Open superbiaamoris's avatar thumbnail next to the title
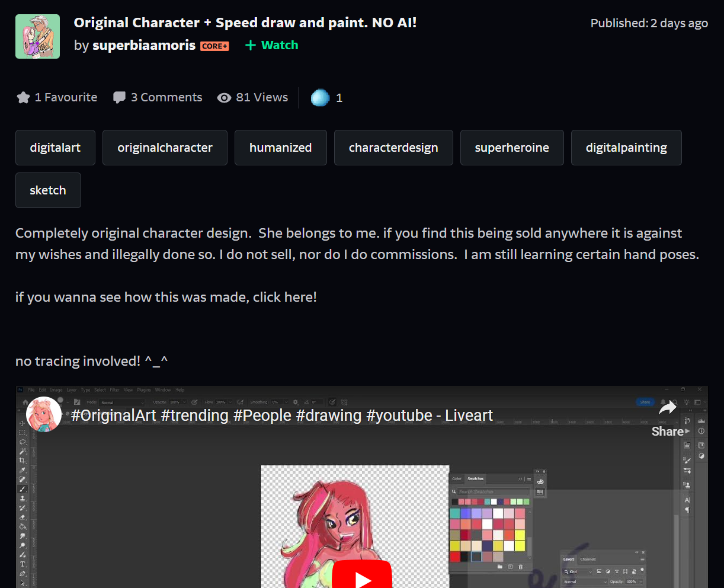Viewport: 724px width, 588px height. [x=37, y=36]
